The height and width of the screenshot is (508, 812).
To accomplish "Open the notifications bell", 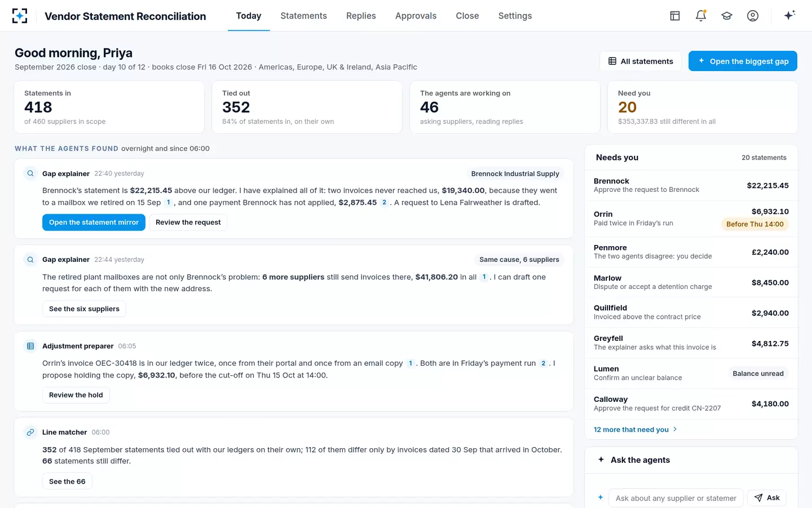I will click(x=701, y=16).
